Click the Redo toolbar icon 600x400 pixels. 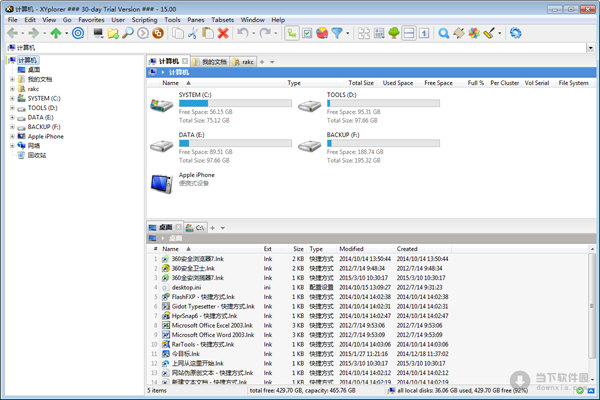coord(264,33)
